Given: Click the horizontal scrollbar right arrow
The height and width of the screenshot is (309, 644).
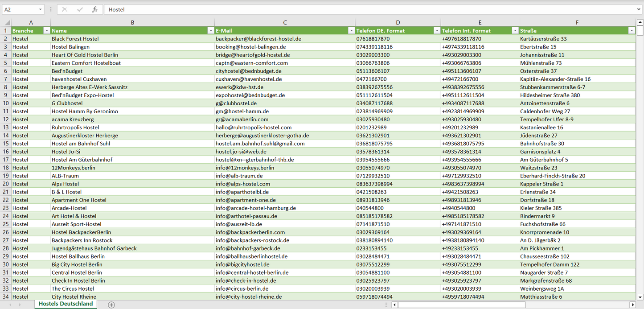Looking at the screenshot, I should [x=632, y=305].
